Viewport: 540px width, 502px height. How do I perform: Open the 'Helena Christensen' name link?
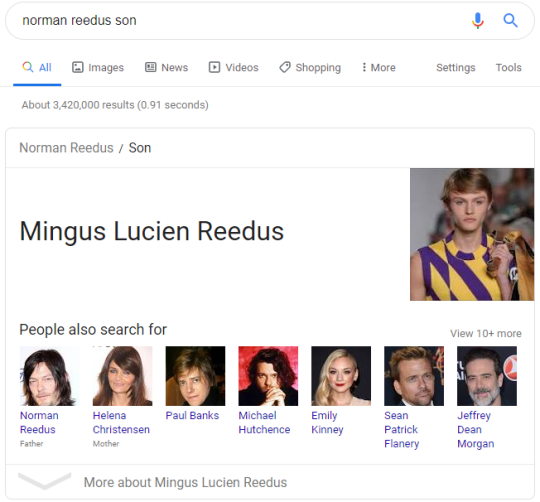coord(121,422)
